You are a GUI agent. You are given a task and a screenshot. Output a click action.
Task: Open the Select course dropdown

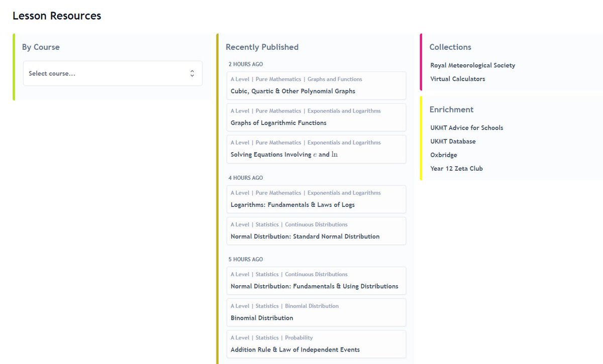coord(113,73)
